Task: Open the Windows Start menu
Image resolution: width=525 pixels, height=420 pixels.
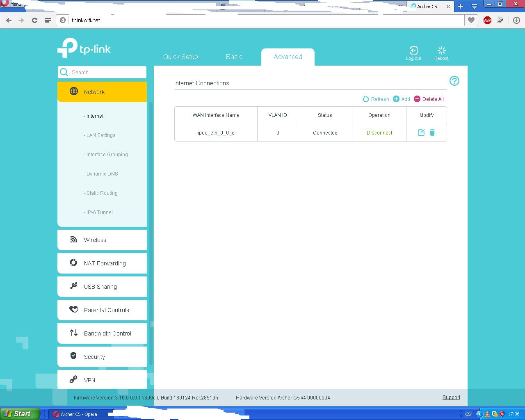Action: [20, 414]
